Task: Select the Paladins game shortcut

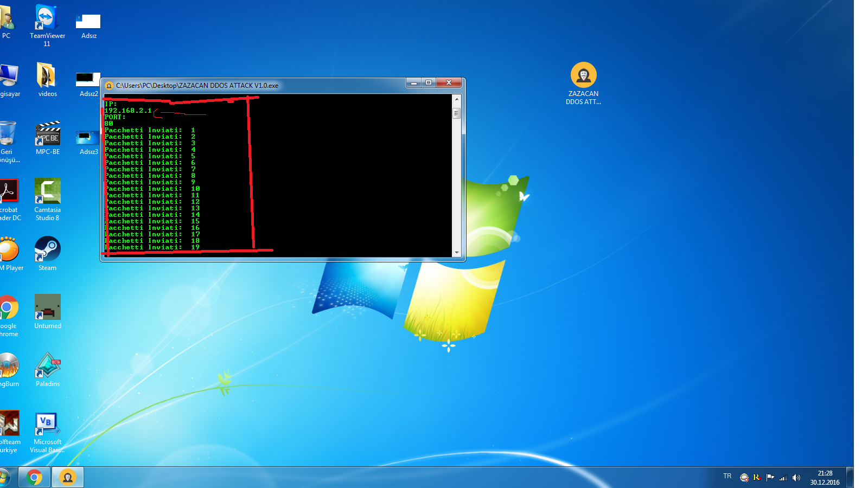Action: point(48,370)
